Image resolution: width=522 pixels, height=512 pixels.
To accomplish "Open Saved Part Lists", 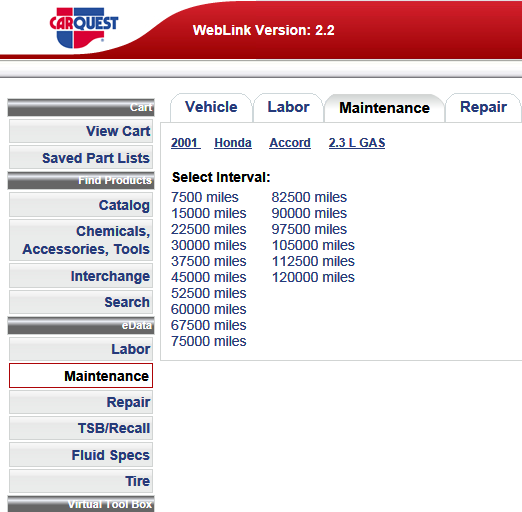I will point(81,158).
